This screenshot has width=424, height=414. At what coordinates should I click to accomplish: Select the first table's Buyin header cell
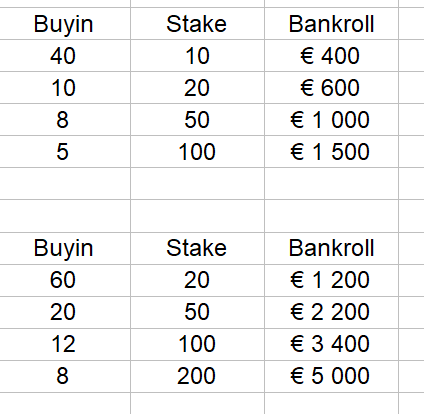click(x=65, y=24)
